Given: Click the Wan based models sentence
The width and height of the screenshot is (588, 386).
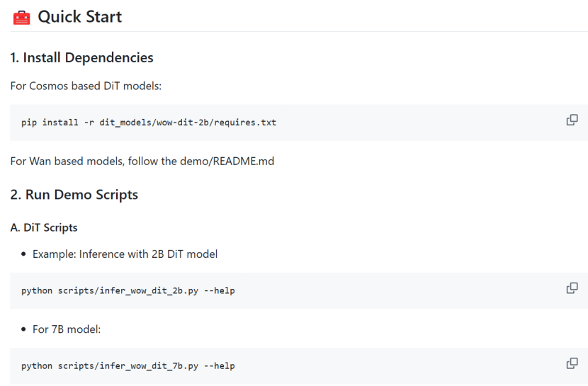Looking at the screenshot, I should click(x=142, y=161).
